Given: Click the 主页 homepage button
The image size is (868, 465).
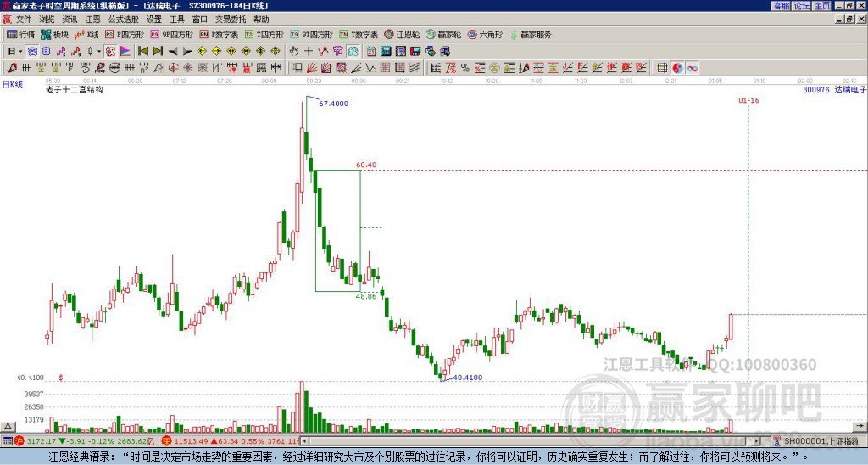Looking at the screenshot, I should pyautogui.click(x=821, y=6).
